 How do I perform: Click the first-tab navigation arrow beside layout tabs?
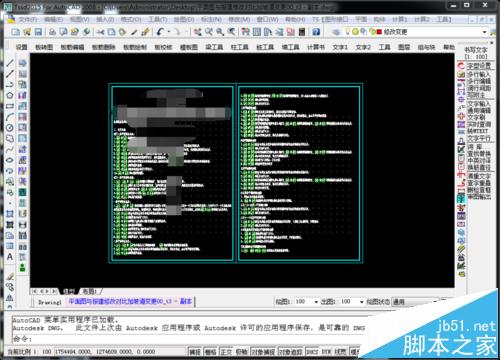(34, 291)
